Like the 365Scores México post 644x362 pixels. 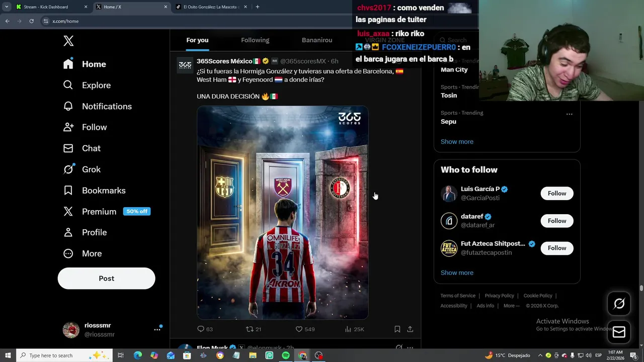[304, 329]
